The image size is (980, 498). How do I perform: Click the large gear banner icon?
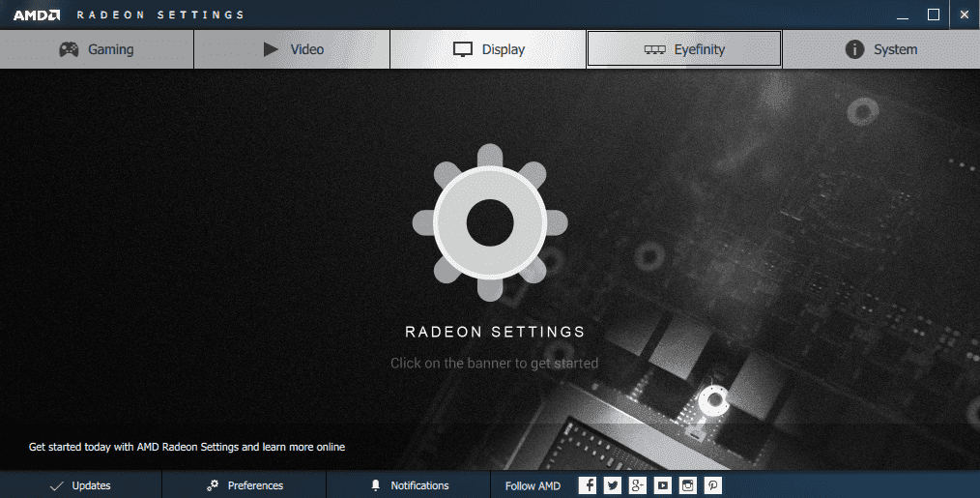point(489,223)
